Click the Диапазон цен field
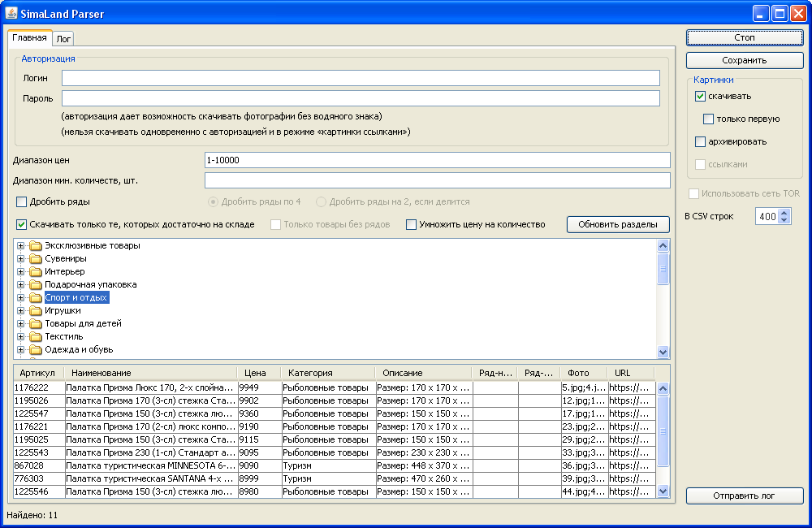 tap(438, 160)
